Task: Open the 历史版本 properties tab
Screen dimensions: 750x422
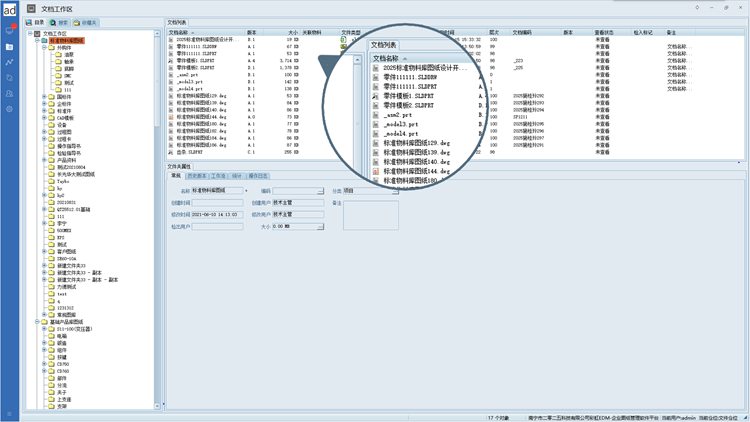Action: click(195, 174)
